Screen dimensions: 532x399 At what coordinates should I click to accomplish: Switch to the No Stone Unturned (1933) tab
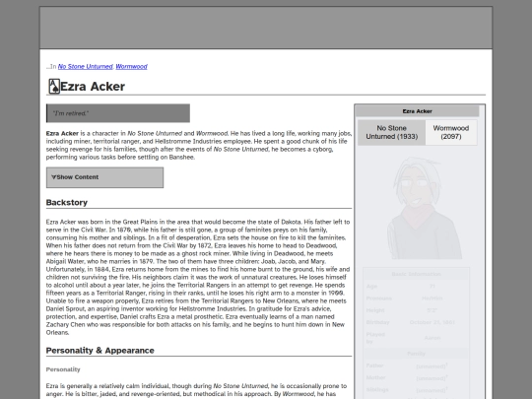(x=391, y=132)
